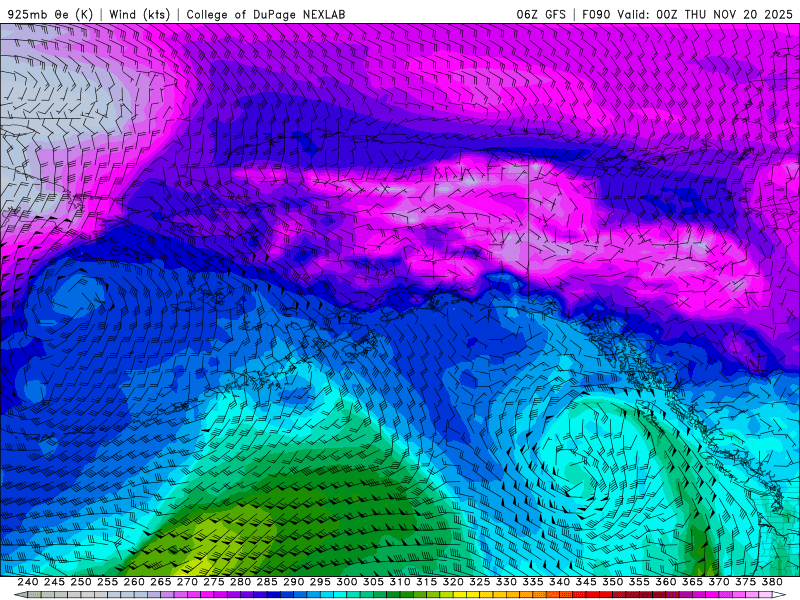The image size is (800, 600).
Task: Click the 245 legend value
Action: (55, 582)
